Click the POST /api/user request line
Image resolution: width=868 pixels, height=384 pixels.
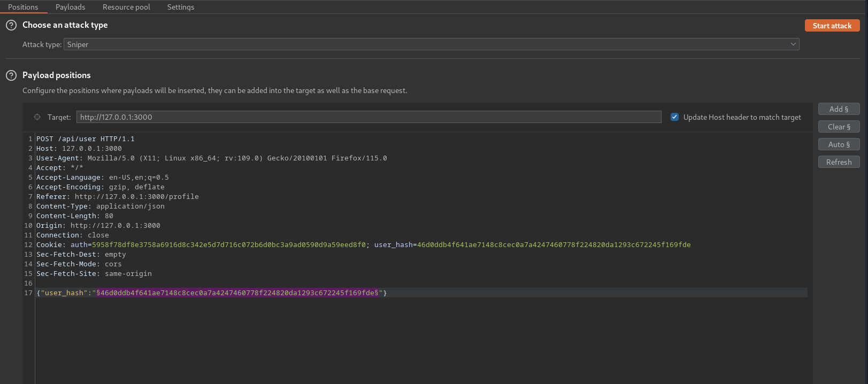[86, 139]
